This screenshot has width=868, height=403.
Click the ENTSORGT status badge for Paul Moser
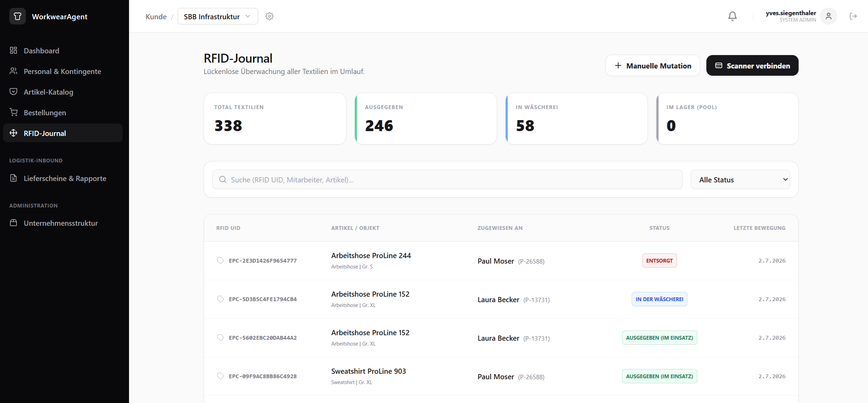pos(659,261)
